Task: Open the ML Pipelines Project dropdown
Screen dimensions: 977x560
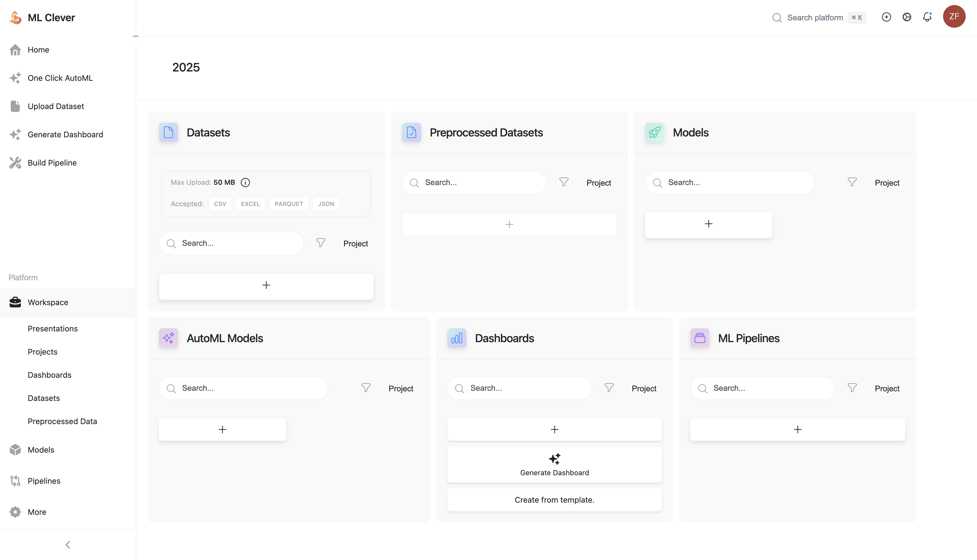Action: (x=887, y=388)
